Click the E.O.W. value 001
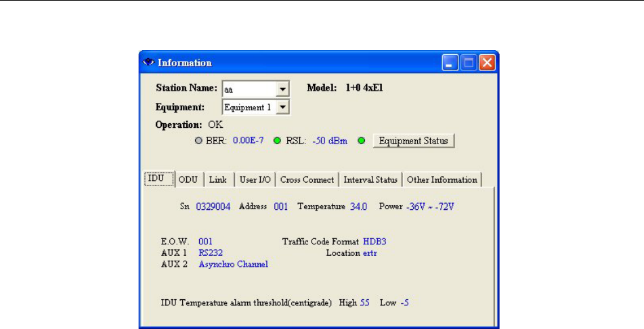This screenshot has height=329, width=644. pyautogui.click(x=205, y=242)
